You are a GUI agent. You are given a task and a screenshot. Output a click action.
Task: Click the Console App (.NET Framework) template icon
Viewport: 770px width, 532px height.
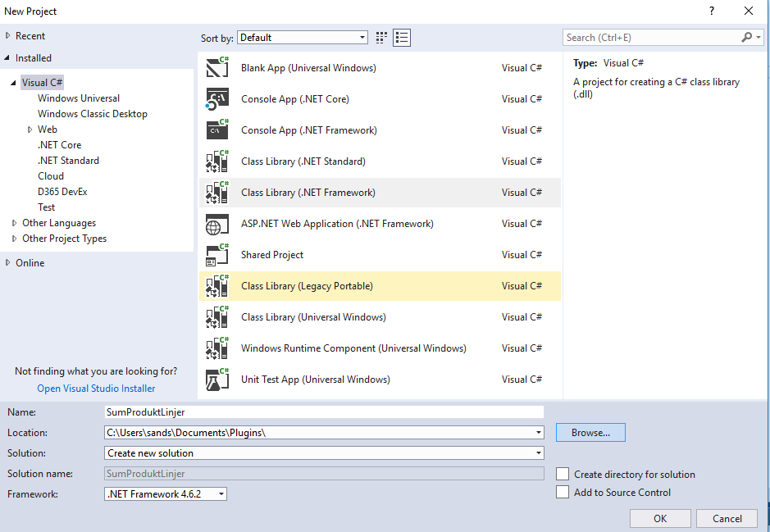coord(217,130)
